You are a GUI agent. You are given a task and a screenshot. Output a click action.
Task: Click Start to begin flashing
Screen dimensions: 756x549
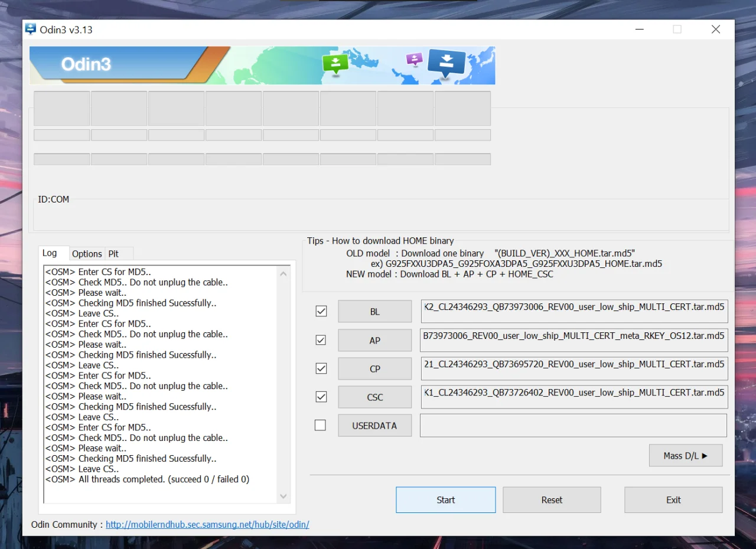point(445,500)
